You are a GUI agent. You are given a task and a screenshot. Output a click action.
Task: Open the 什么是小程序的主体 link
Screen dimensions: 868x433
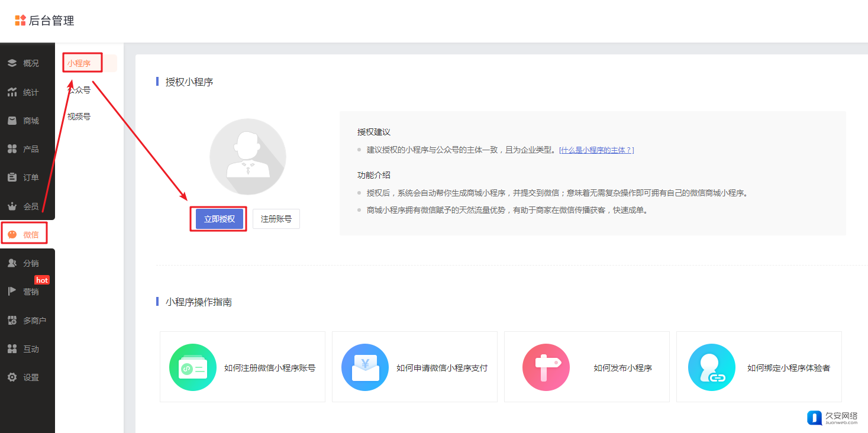pos(596,150)
